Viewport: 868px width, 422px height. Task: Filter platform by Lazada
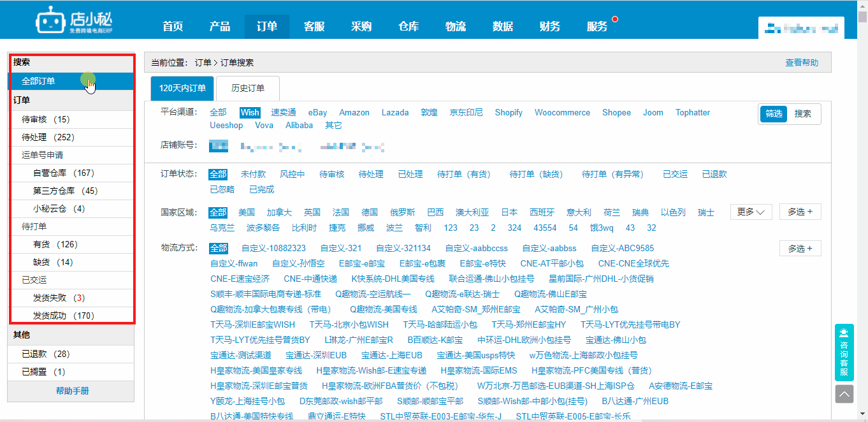395,112
